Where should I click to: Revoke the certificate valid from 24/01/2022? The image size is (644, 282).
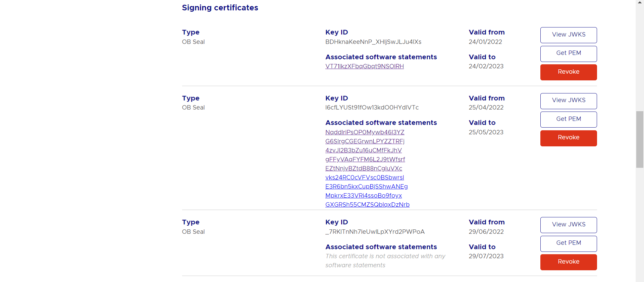(569, 72)
